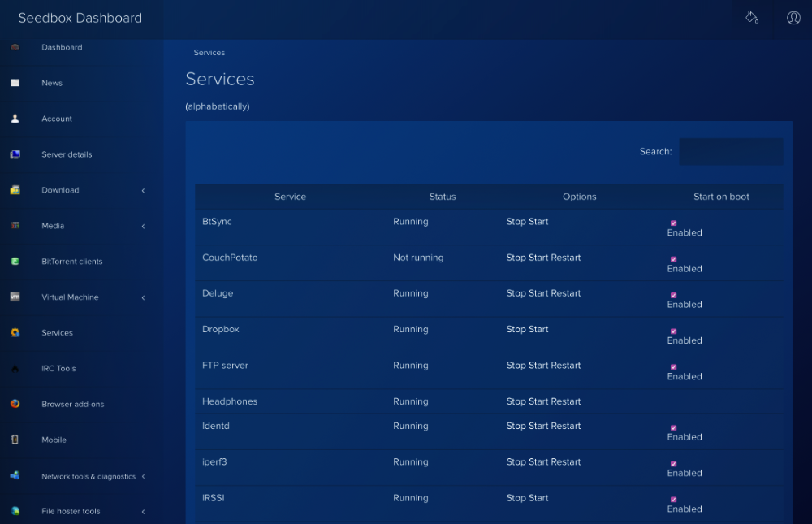The height and width of the screenshot is (524, 812).
Task: Toggle CouchPotato start on boot checkbox
Action: (674, 259)
